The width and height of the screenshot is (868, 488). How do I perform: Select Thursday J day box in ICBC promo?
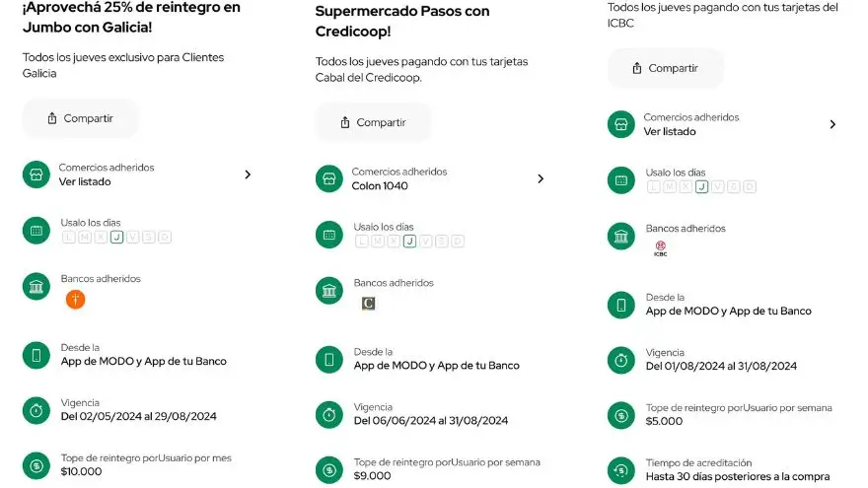(x=701, y=187)
